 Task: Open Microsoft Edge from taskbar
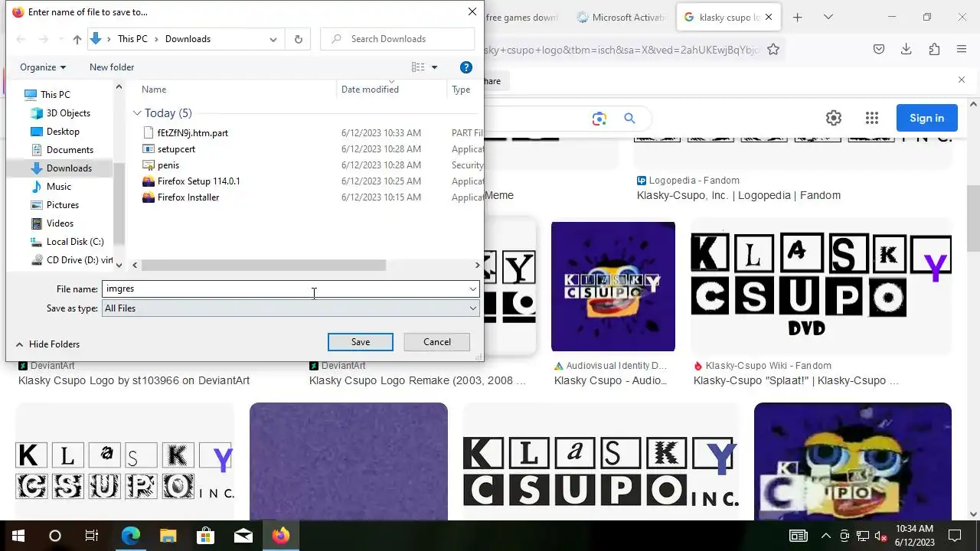tap(131, 536)
